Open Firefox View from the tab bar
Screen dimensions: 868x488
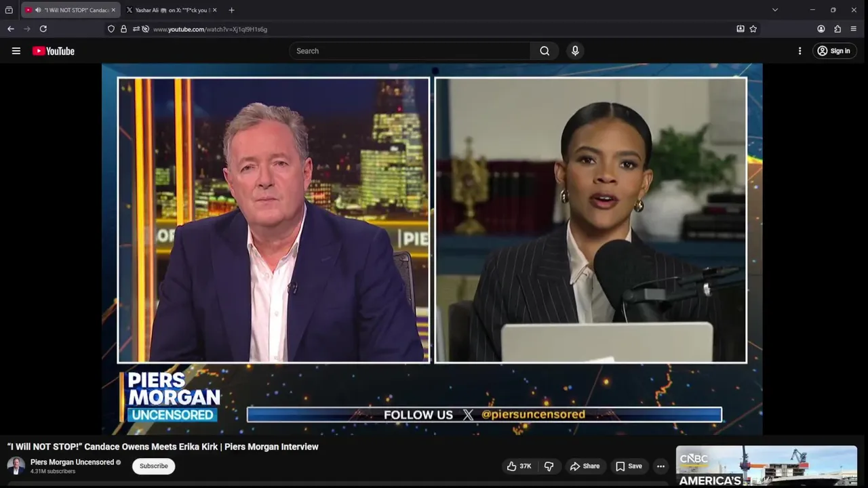9,10
